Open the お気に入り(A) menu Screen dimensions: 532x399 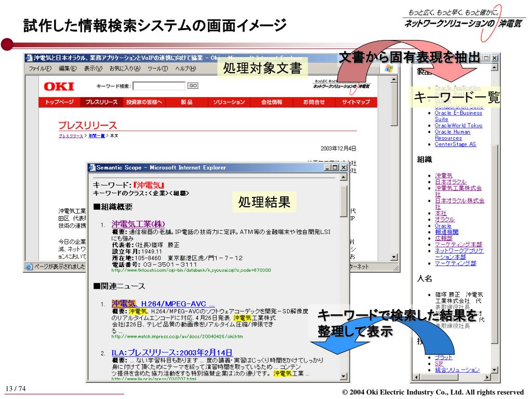pyautogui.click(x=125, y=69)
